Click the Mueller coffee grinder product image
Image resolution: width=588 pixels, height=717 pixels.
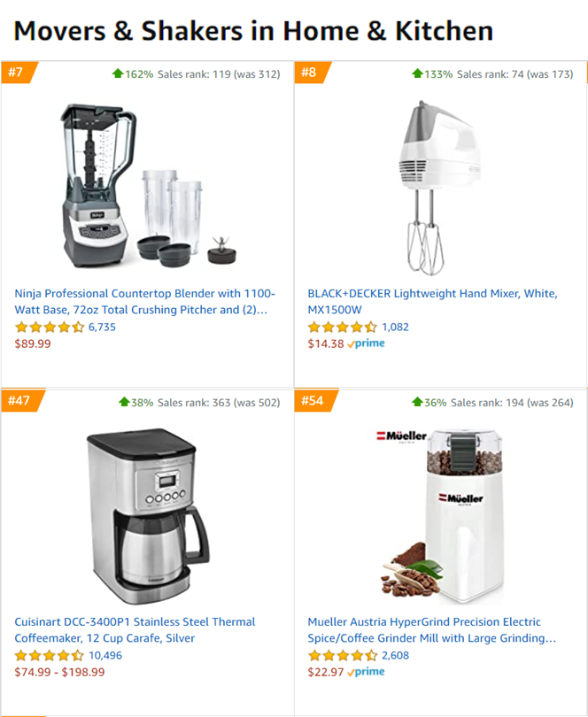pyautogui.click(x=442, y=517)
